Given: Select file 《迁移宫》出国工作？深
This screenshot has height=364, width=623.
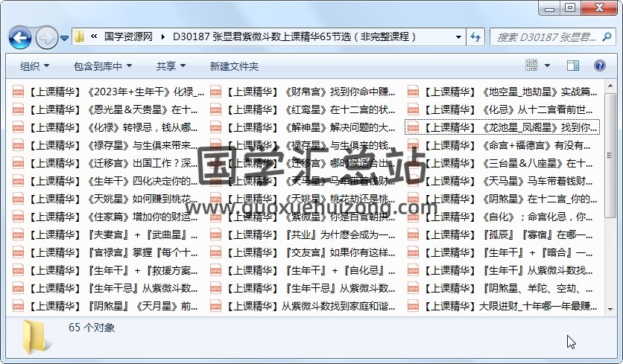Looking at the screenshot, I should (105, 163).
